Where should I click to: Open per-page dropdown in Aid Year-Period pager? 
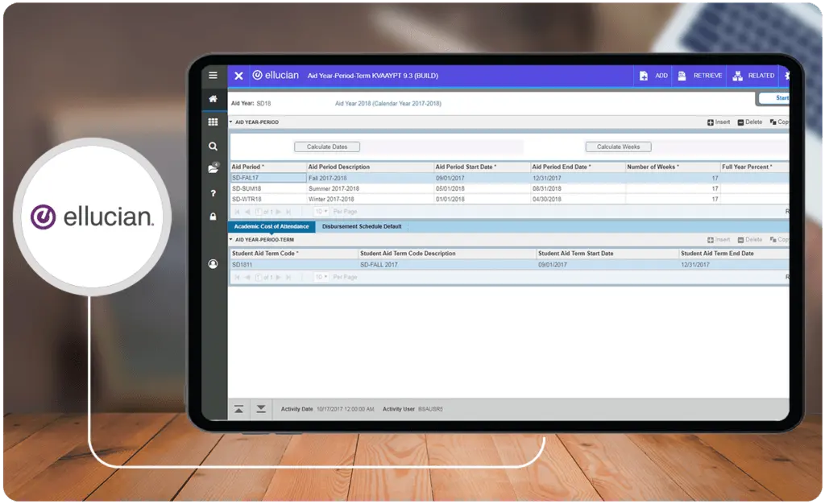pos(321,211)
